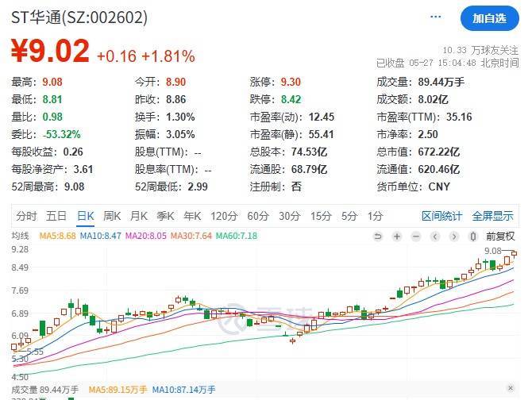Click the current price ¥9.02
532x400 pixels.
[50, 51]
